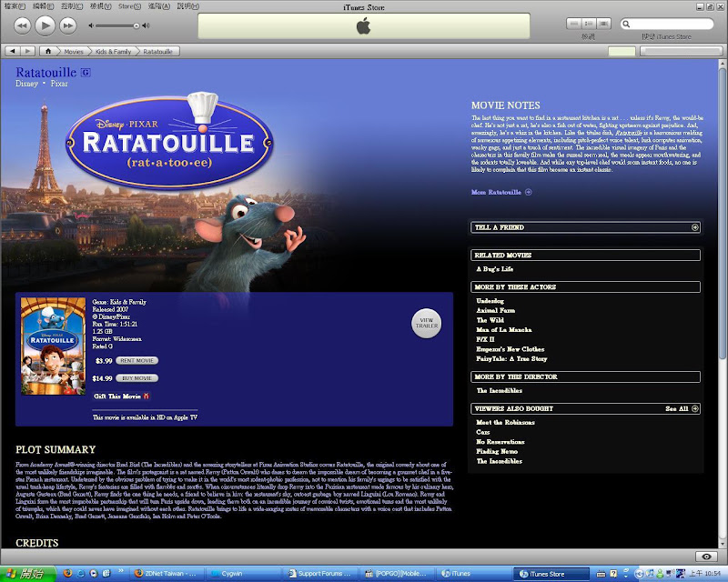Viewport: 728px width, 582px height.
Task: Open the Windows Start button
Action: coord(27,574)
